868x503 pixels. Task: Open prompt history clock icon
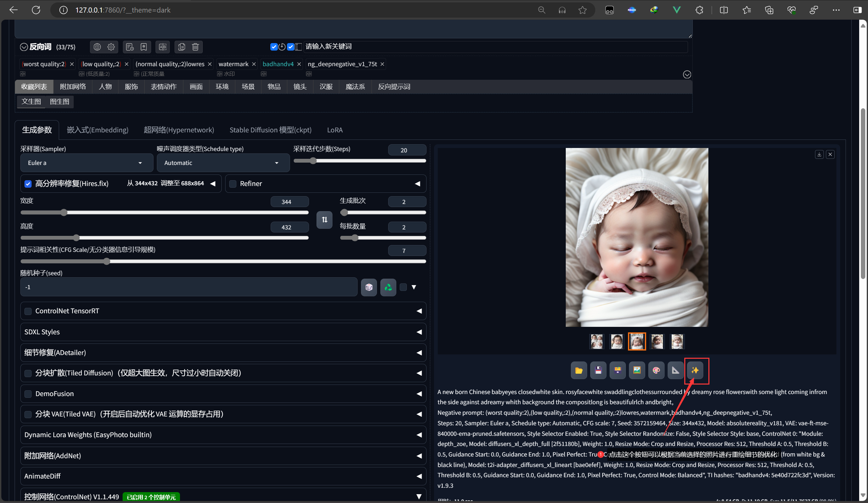pyautogui.click(x=130, y=47)
